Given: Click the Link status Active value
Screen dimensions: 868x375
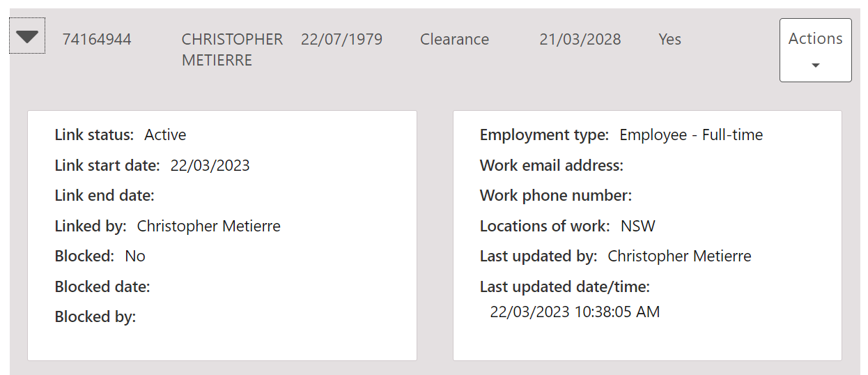Looking at the screenshot, I should point(165,135).
